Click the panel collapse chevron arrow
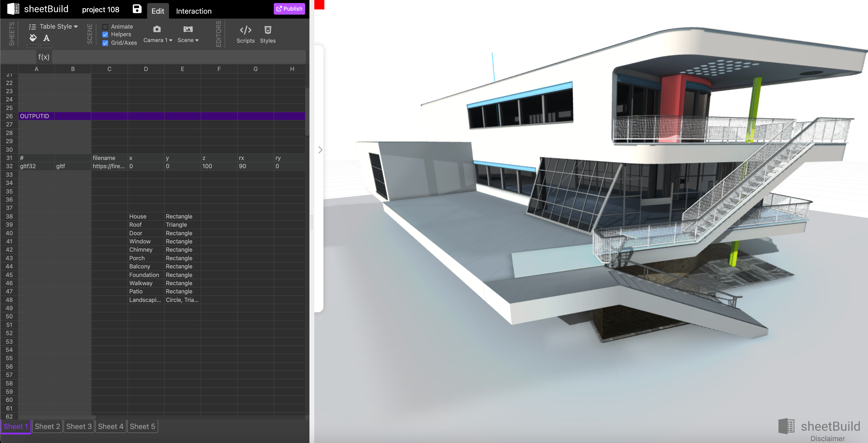 point(320,150)
